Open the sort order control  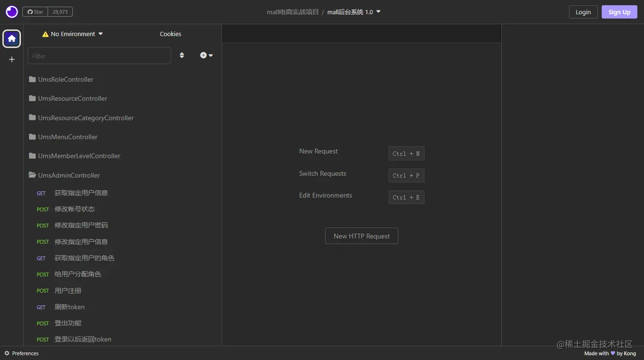[182, 56]
